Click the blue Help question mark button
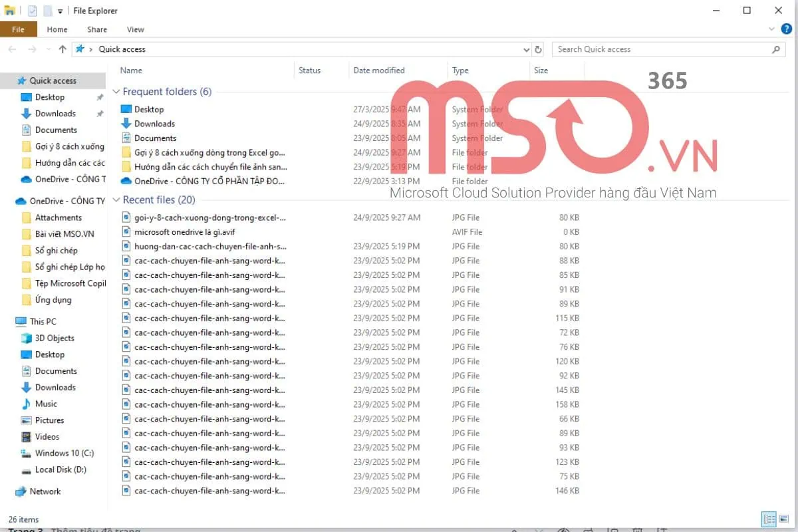The width and height of the screenshot is (798, 532). 786,29
